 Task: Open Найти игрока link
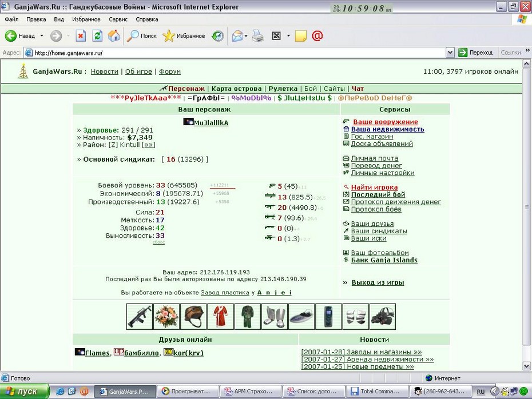(x=374, y=187)
